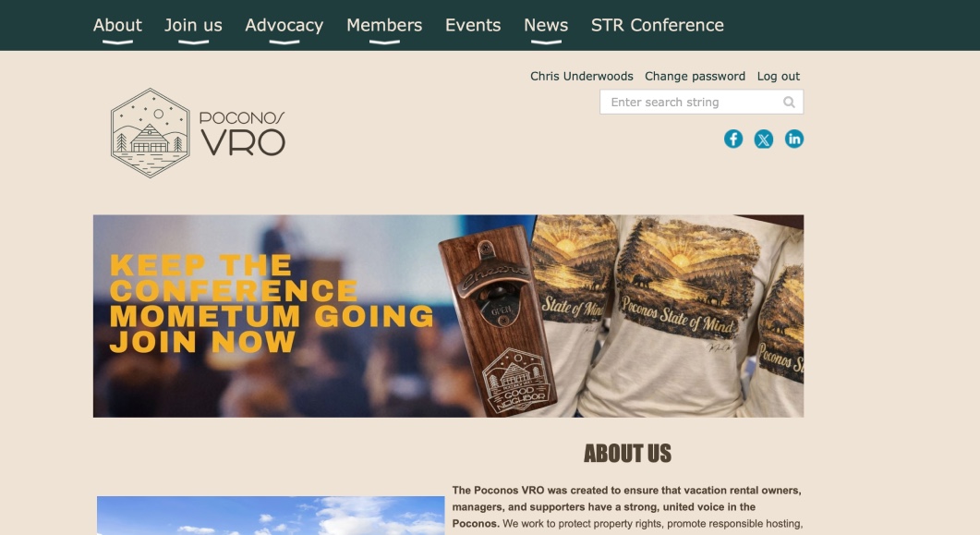Click the Log out link

pos(778,77)
